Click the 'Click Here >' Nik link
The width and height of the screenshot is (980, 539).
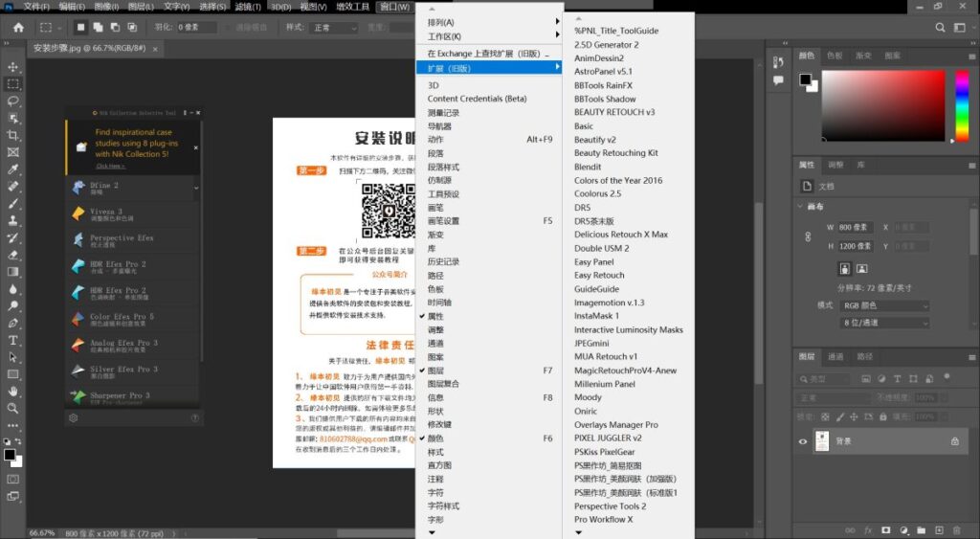pyautogui.click(x=110, y=166)
